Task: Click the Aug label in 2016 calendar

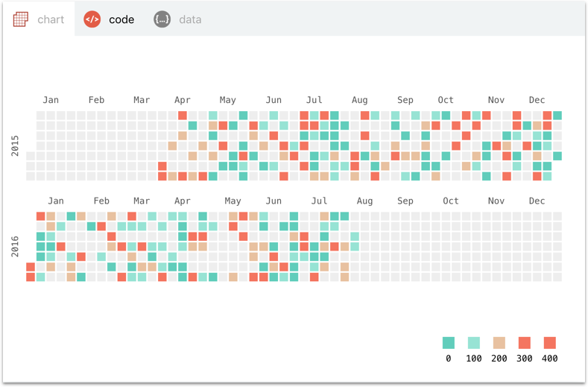Action: [364, 201]
